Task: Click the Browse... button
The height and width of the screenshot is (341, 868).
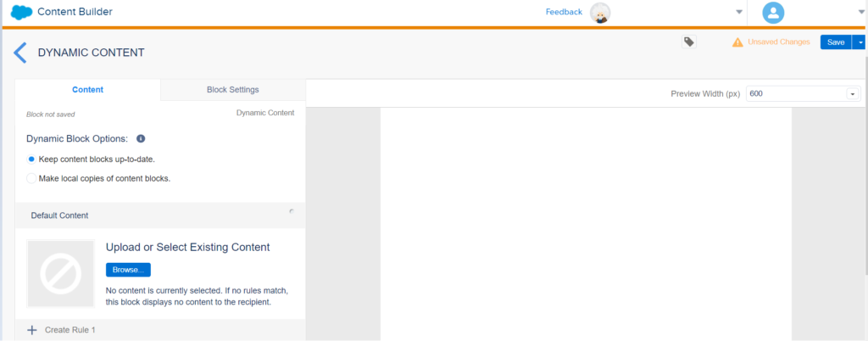Action: (x=128, y=270)
